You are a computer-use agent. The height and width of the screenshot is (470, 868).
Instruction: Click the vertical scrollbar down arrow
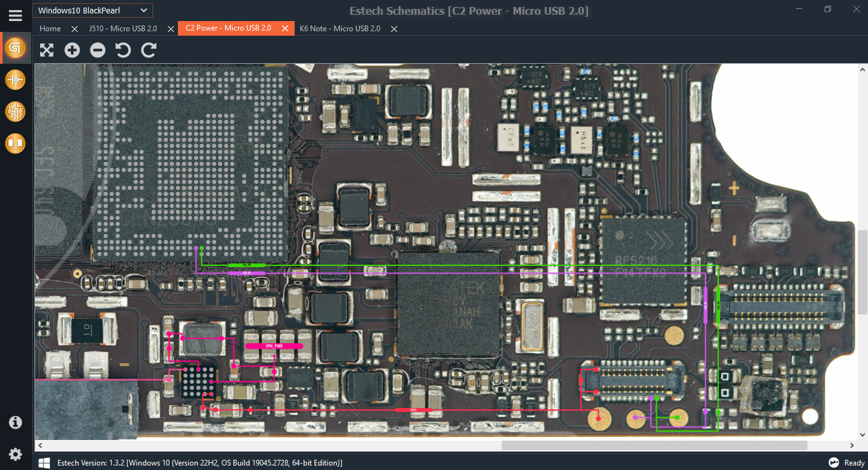pyautogui.click(x=862, y=435)
